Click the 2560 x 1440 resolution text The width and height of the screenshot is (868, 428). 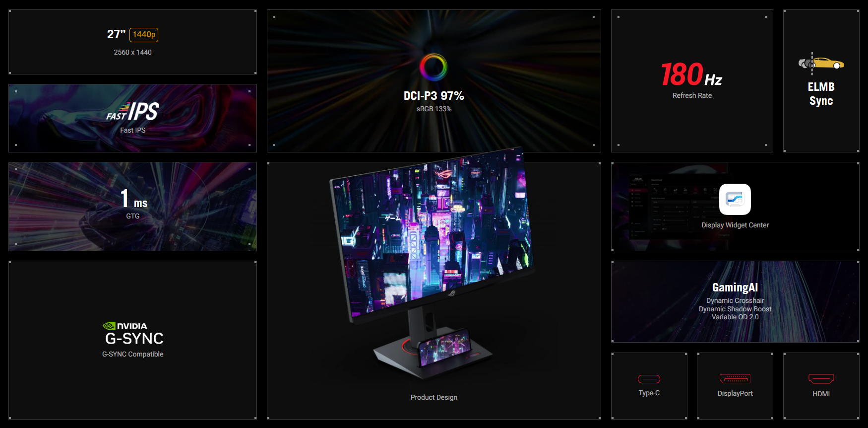tap(132, 52)
